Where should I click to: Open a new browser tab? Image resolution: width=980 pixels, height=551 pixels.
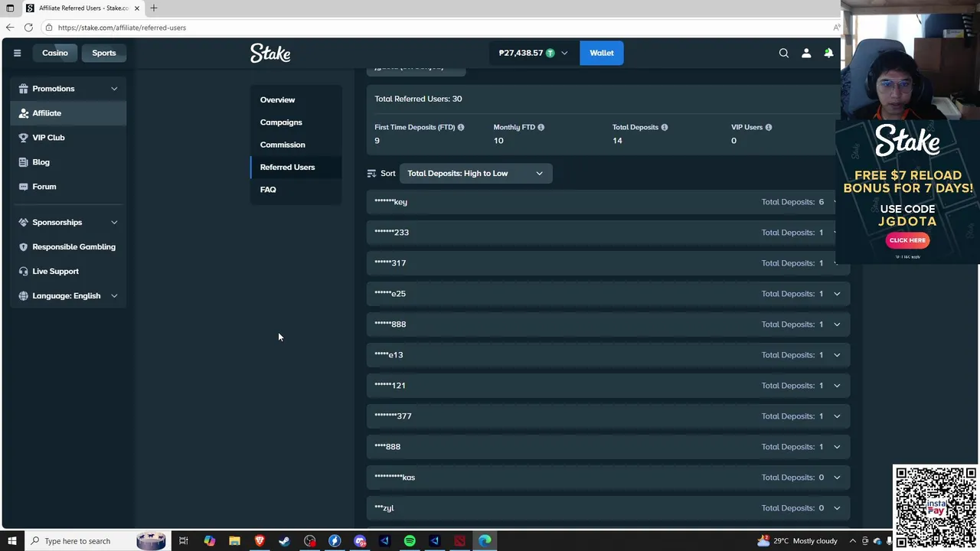(153, 8)
